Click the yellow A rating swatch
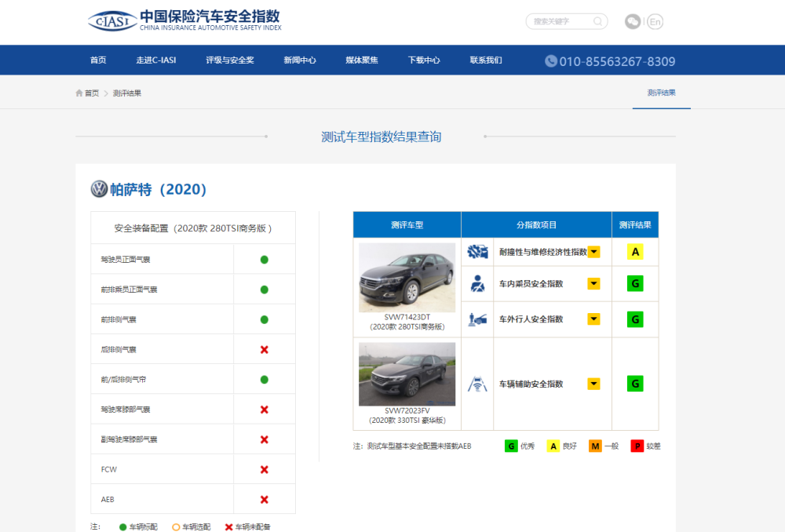 point(635,252)
